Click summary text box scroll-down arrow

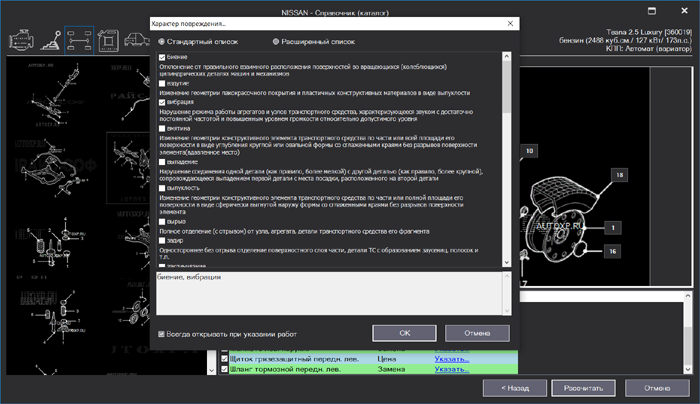pyautogui.click(x=507, y=311)
